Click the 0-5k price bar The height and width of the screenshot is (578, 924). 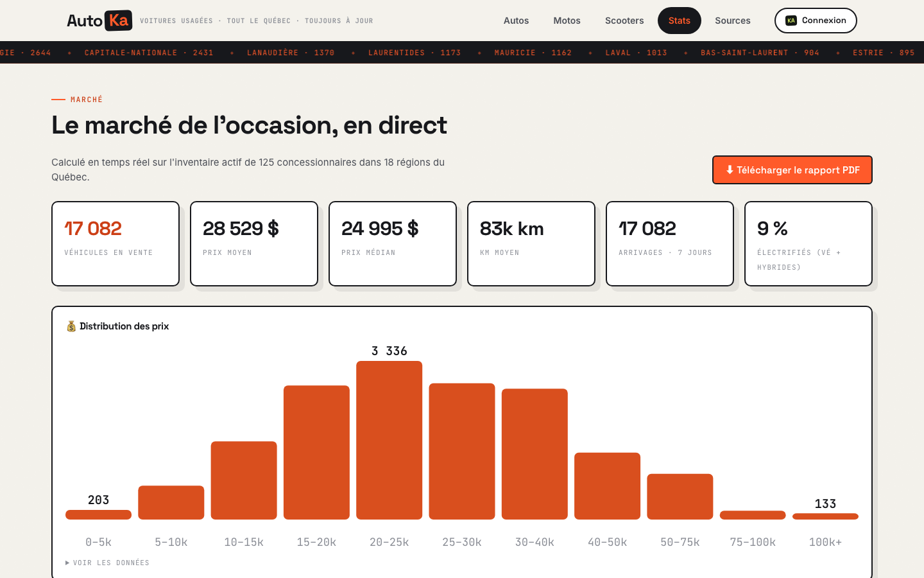coord(98,514)
